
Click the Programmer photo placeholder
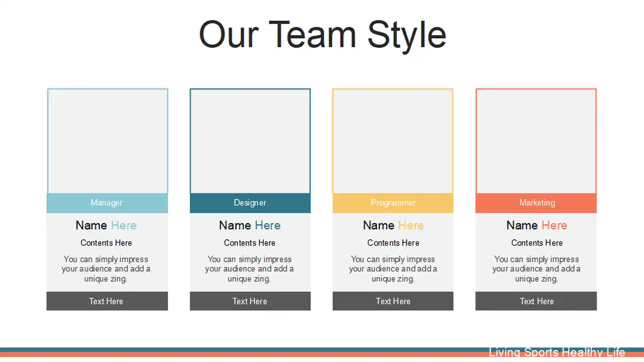393,141
